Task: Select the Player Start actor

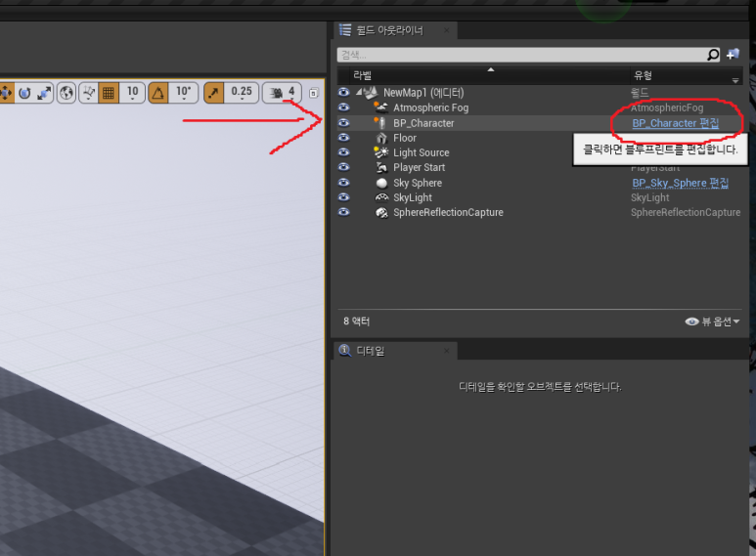Action: click(419, 168)
